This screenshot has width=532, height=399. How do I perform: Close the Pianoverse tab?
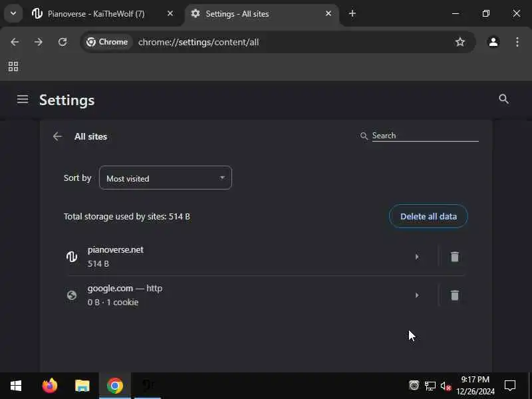click(x=170, y=13)
